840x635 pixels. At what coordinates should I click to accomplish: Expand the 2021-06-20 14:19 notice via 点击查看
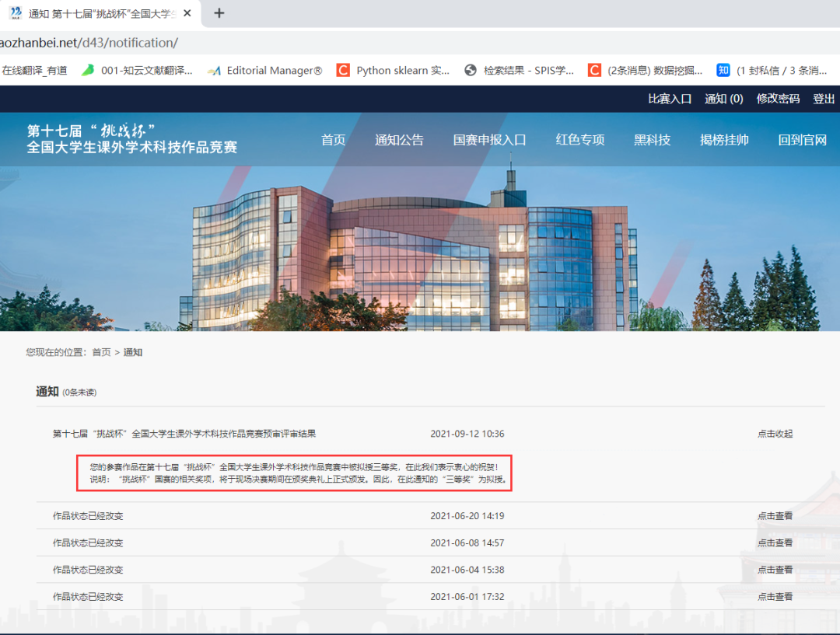[x=775, y=516]
